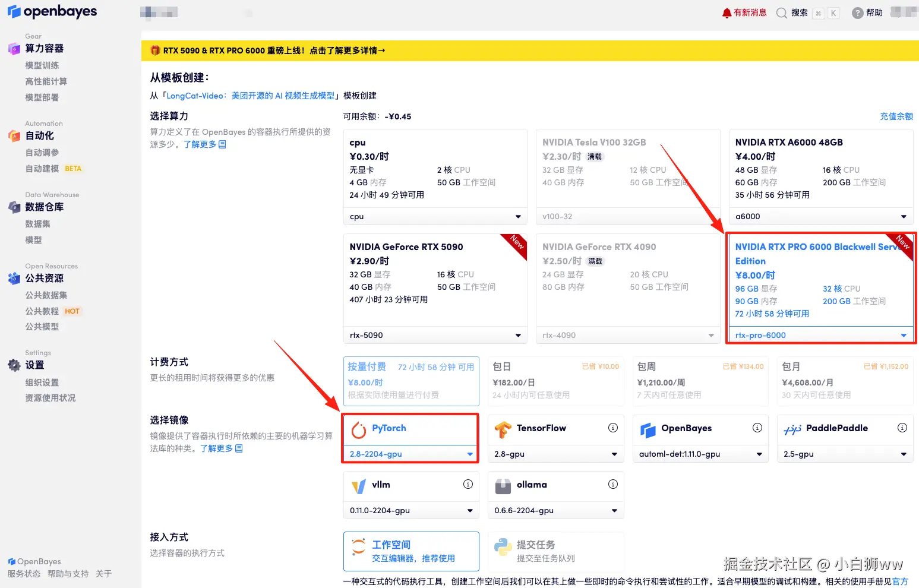The image size is (919, 588).
Task: Open the notifications bell icon
Action: tap(727, 12)
